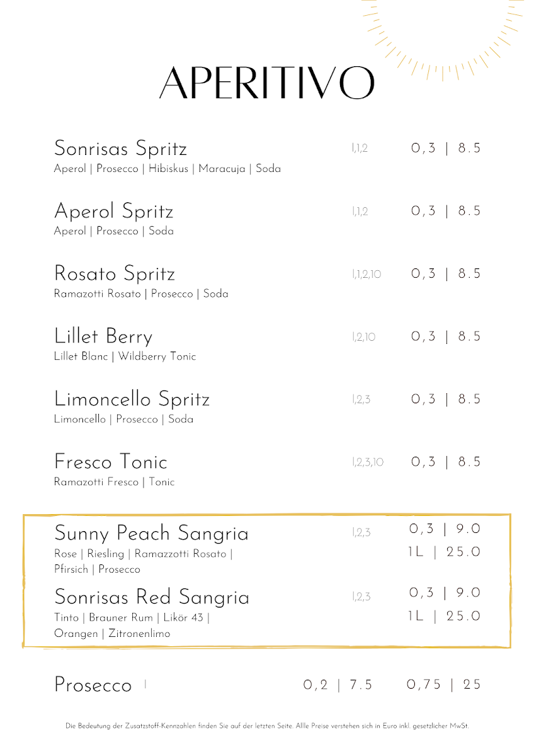
Task: Click Prosecco 0,2 glass price
Action: pyautogui.click(x=338, y=685)
